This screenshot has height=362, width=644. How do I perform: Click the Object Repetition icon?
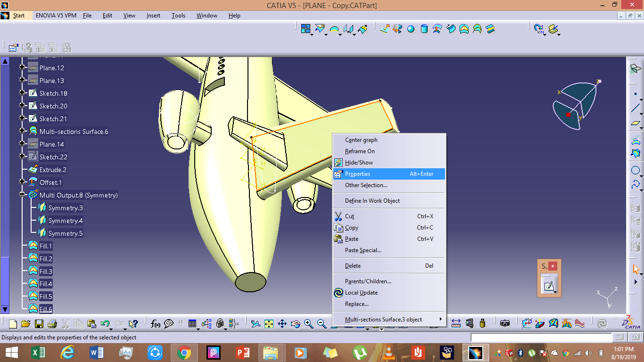click(x=539, y=29)
